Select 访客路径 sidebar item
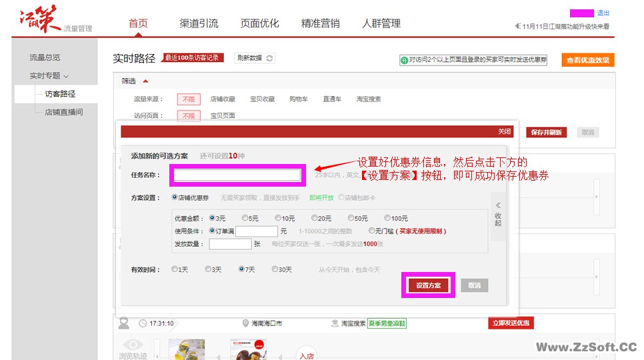This screenshot has width=644, height=360. coord(60,94)
